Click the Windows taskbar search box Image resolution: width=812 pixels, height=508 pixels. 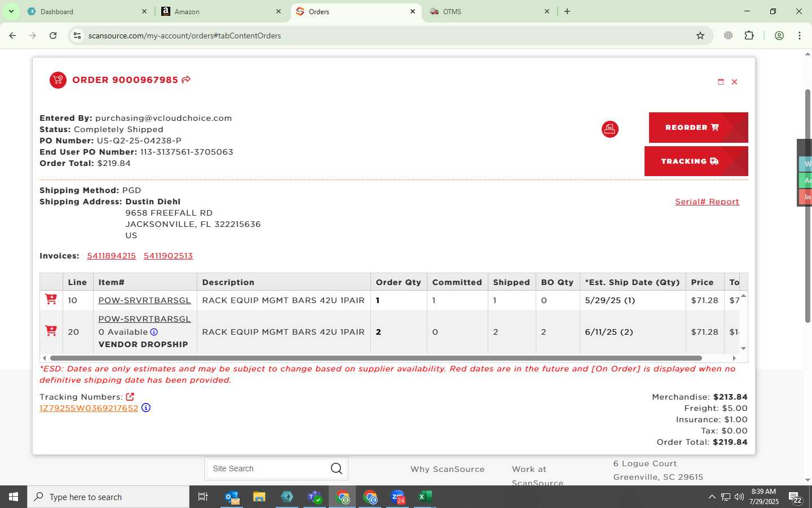pos(108,497)
